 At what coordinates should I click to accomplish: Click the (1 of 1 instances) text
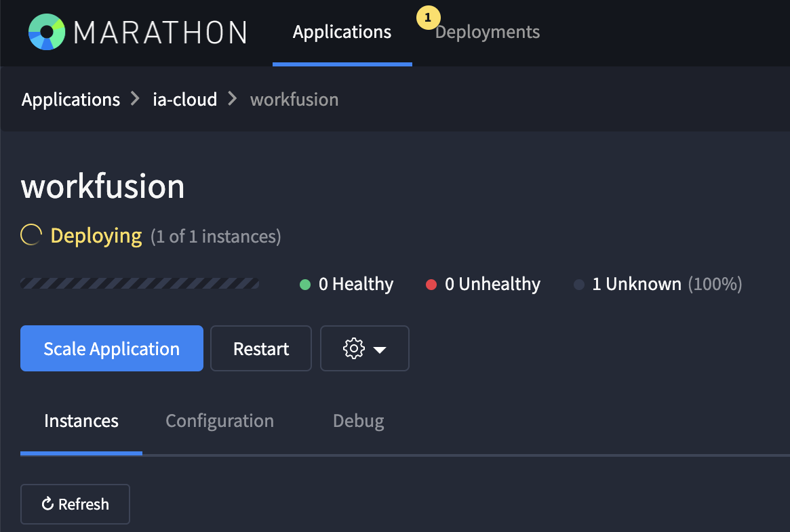point(216,236)
